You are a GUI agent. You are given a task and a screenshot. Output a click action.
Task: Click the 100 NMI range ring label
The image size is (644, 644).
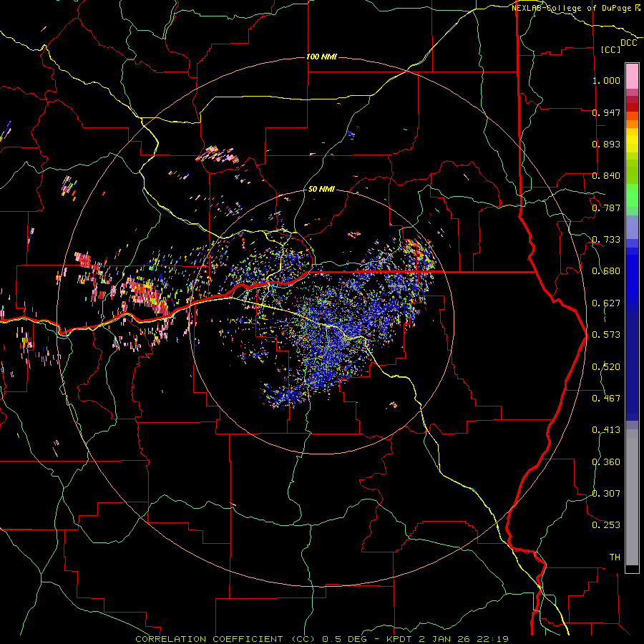point(321,57)
